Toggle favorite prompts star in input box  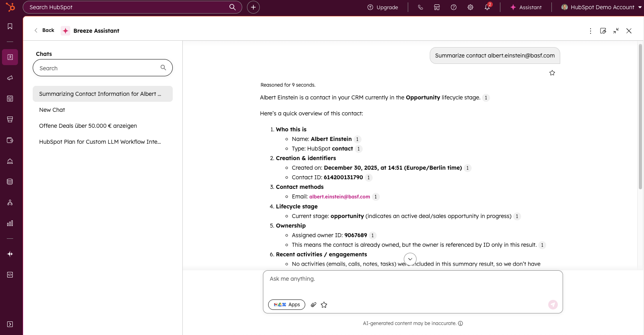(x=324, y=305)
